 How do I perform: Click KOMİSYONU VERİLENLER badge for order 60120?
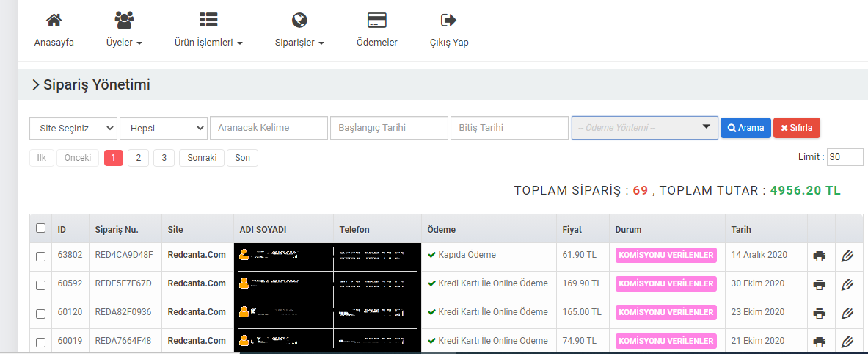click(666, 312)
